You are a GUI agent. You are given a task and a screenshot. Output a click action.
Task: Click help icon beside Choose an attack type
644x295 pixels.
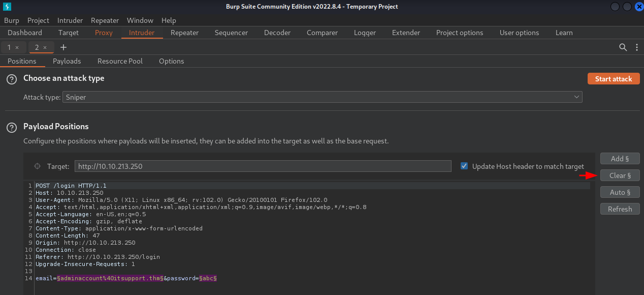[11, 79]
